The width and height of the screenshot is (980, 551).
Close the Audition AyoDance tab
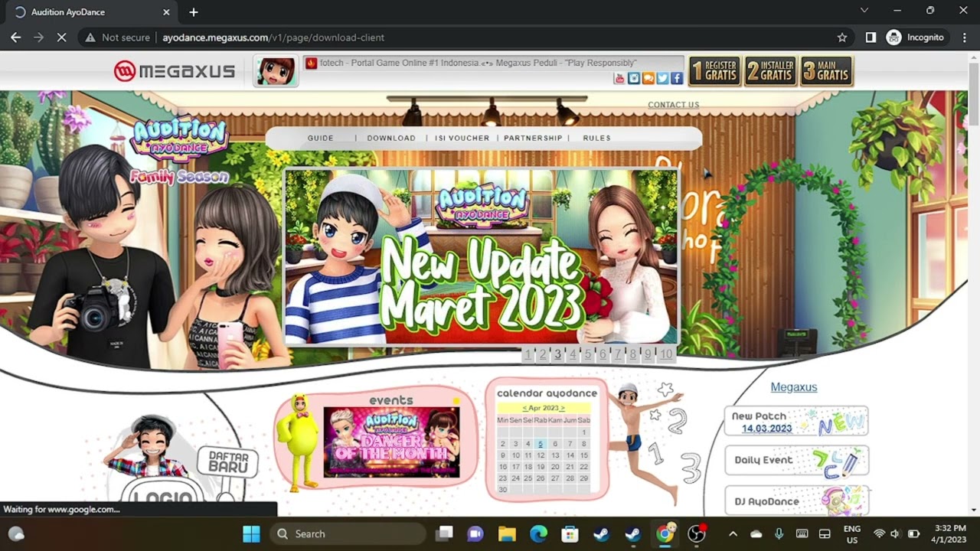click(x=166, y=12)
